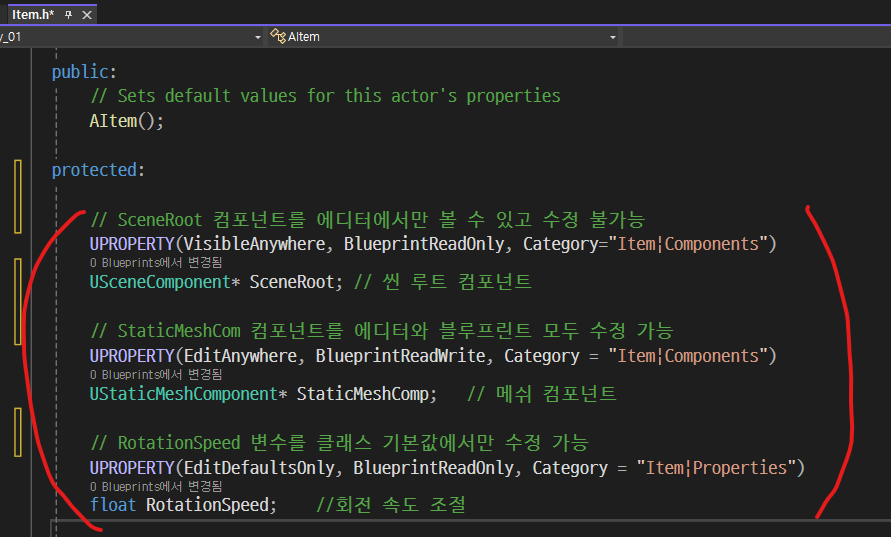The image size is (891, 537).
Task: Click VisibleAnywhere in first UPROPERTY macro
Action: pos(254,244)
